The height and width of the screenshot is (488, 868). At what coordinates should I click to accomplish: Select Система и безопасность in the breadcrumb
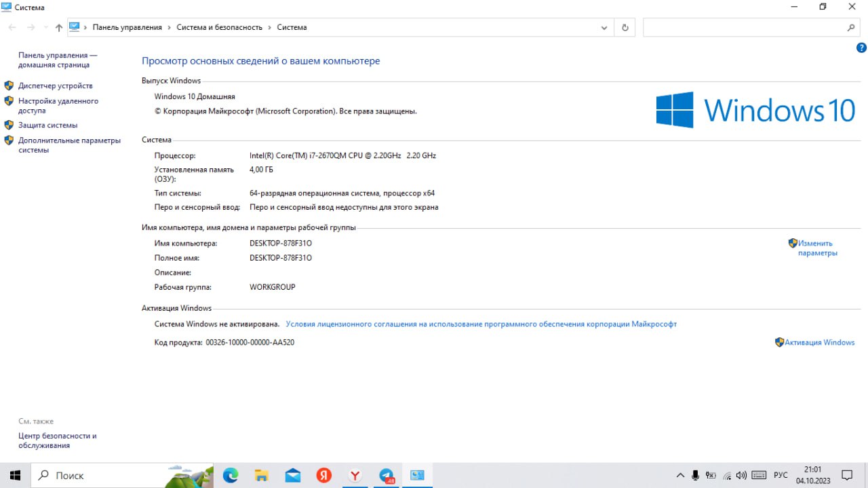[219, 27]
